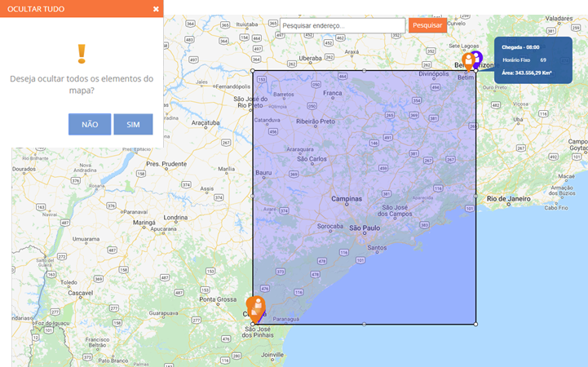
Task: Click the Foz do Iguaçu map label
Action: 52,323
